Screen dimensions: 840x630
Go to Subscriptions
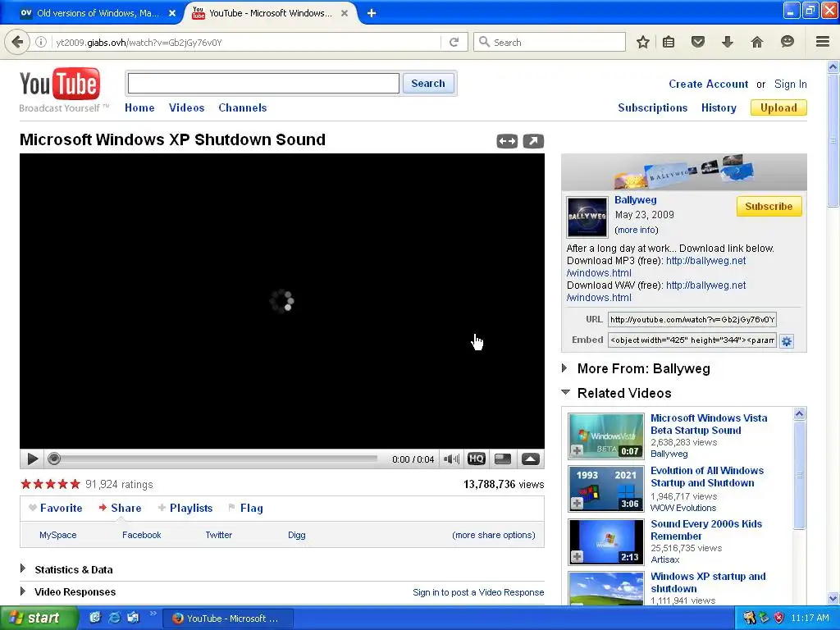click(652, 107)
